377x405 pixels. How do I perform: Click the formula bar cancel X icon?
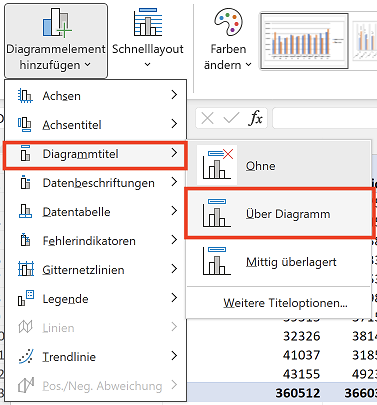click(208, 118)
